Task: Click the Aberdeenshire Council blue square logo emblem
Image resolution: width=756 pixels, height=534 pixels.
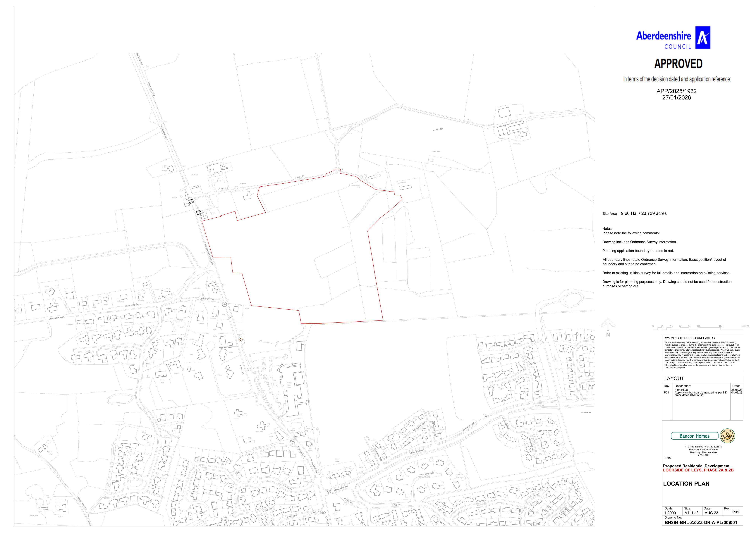Action: (x=702, y=37)
